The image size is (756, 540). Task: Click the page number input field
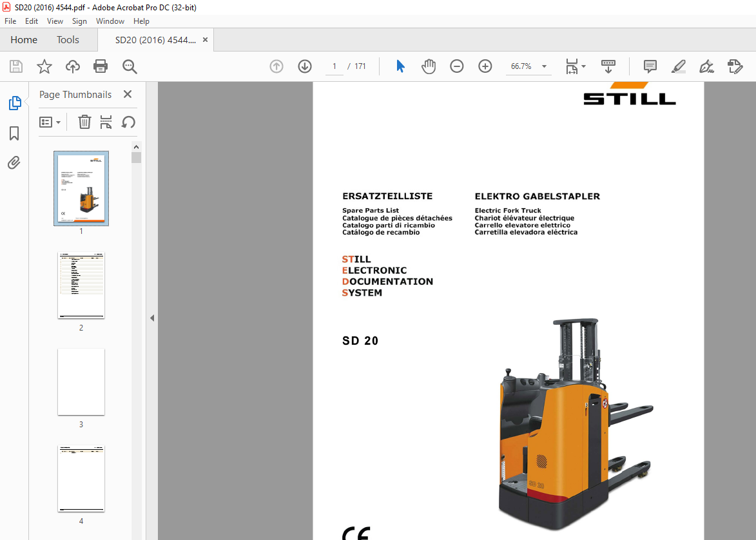pyautogui.click(x=334, y=66)
